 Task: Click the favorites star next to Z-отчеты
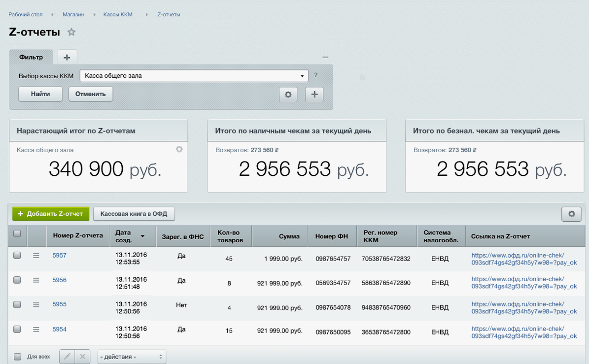[71, 33]
